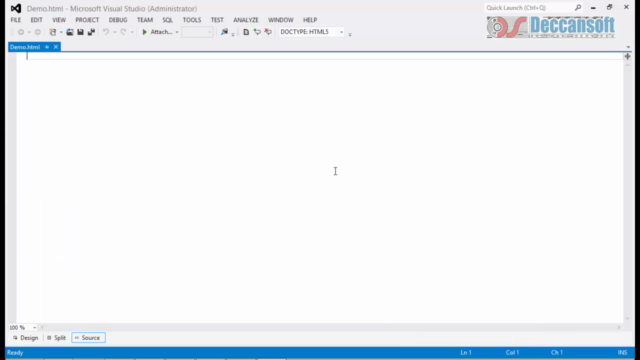Open the PROJECT menu
This screenshot has height=360, width=640.
click(x=87, y=20)
